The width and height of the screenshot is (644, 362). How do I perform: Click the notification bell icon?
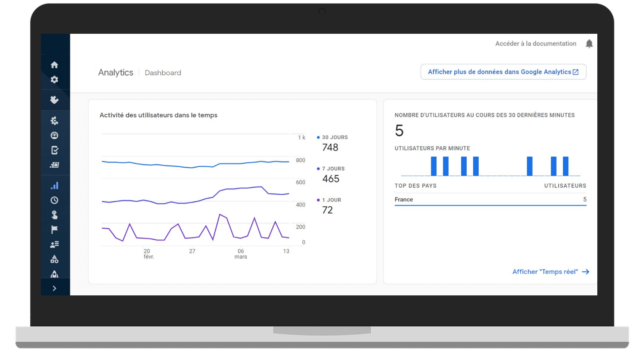click(589, 44)
